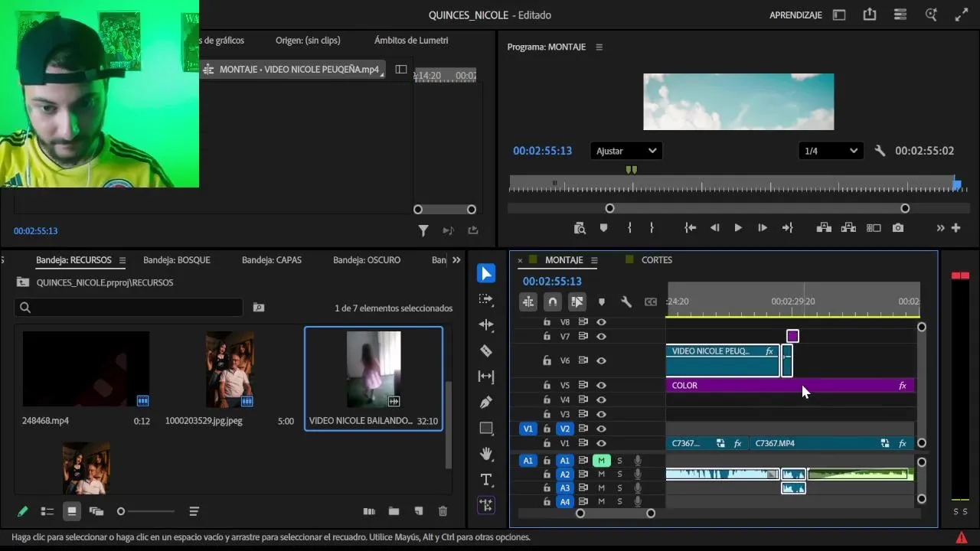Switch Project panel to list view
This screenshot has width=980, height=551.
(47, 511)
